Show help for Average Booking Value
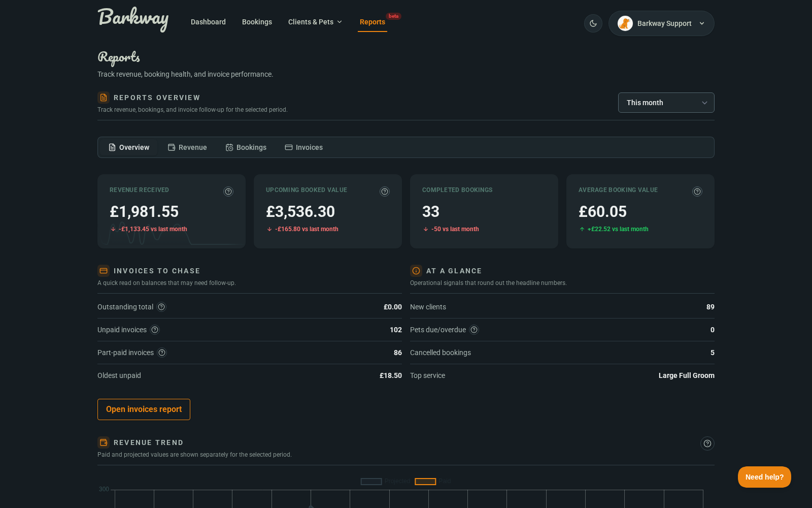The width and height of the screenshot is (812, 508). [697, 192]
